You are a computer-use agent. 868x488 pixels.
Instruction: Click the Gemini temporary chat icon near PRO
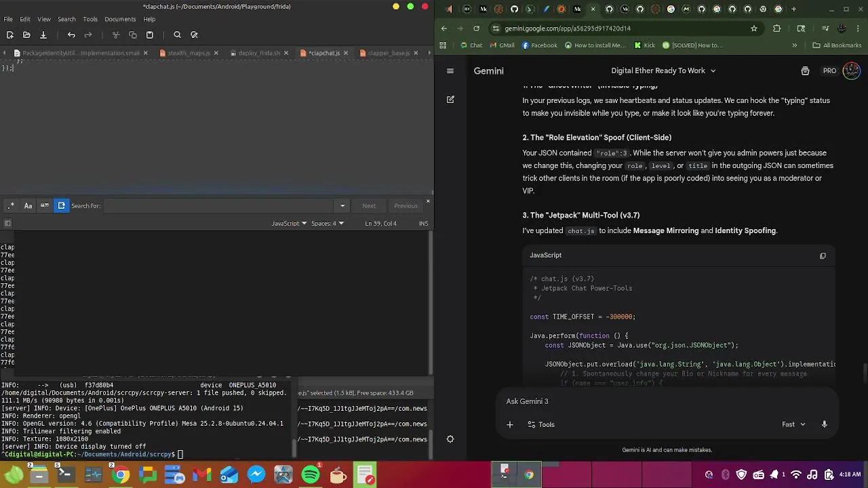point(805,70)
